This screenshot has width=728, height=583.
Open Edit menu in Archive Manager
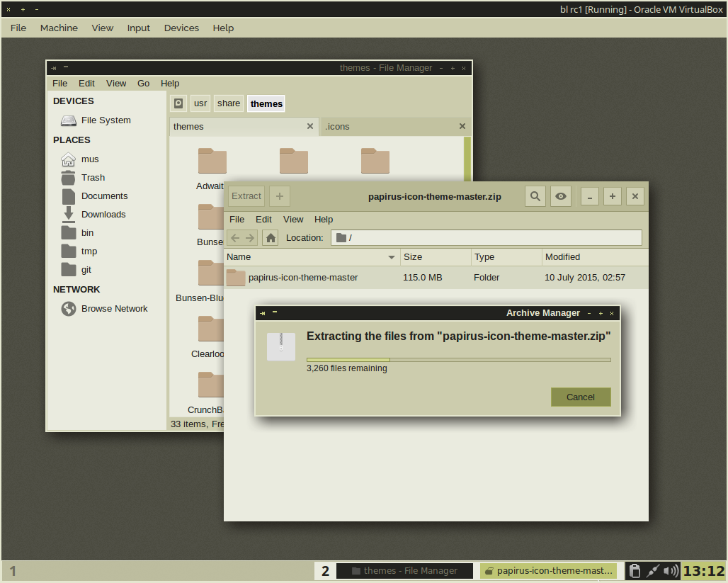[x=263, y=220]
